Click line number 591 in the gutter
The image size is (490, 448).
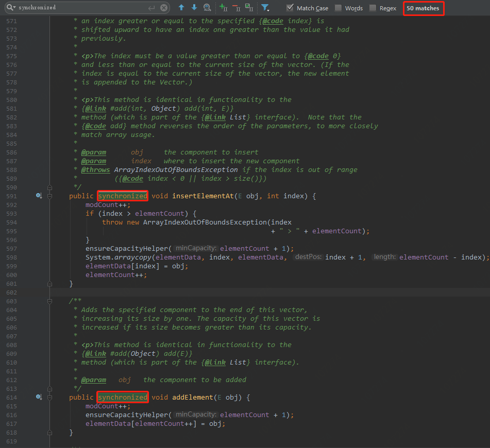[11, 196]
